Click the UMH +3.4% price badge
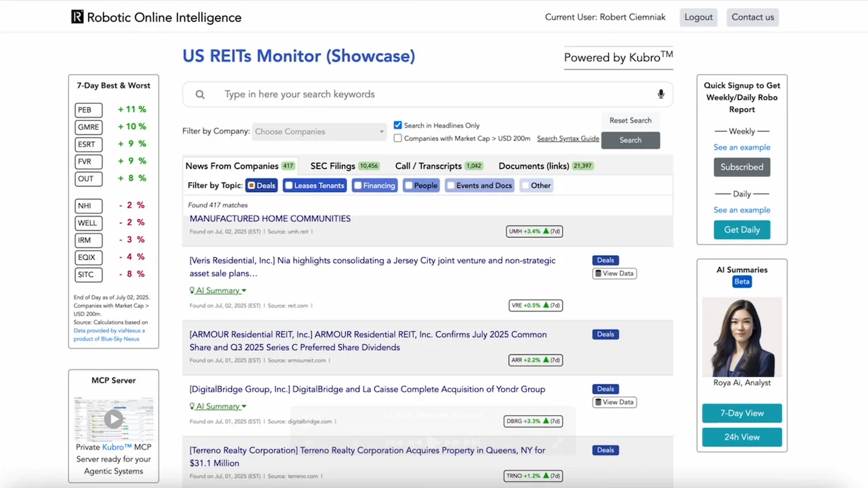Image resolution: width=868 pixels, height=488 pixels. [x=534, y=231]
